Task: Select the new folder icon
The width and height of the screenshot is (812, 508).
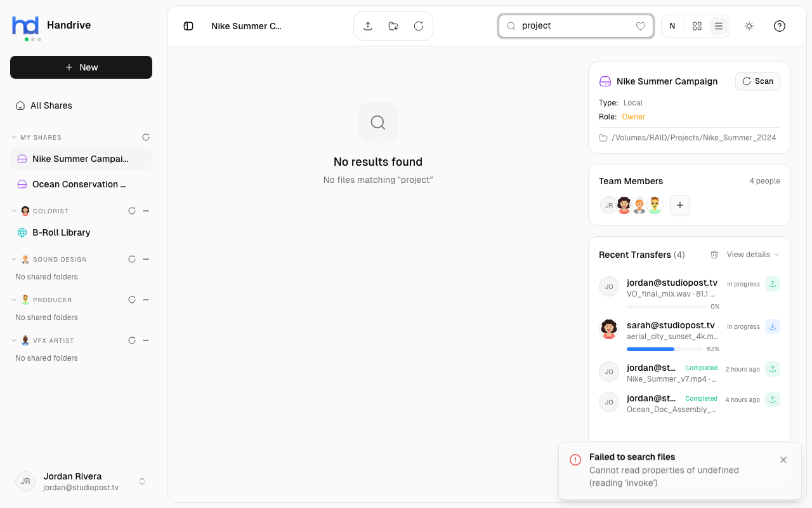Action: tap(393, 26)
